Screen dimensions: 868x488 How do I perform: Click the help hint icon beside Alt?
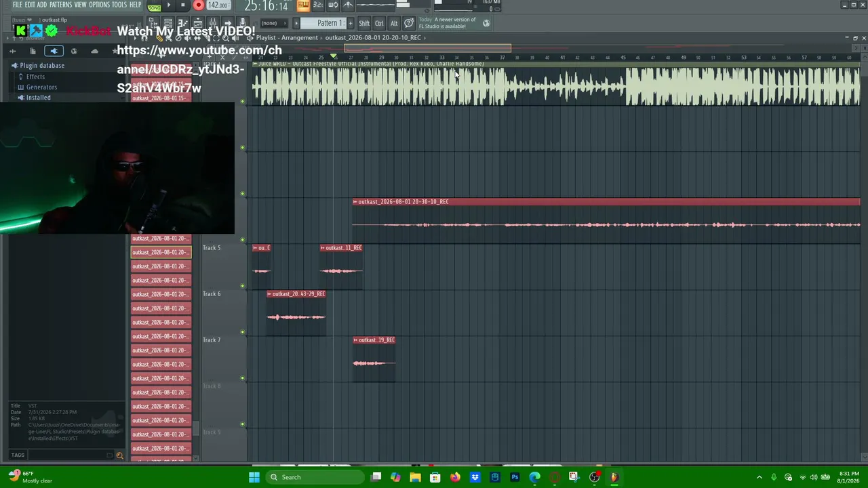pos(409,23)
